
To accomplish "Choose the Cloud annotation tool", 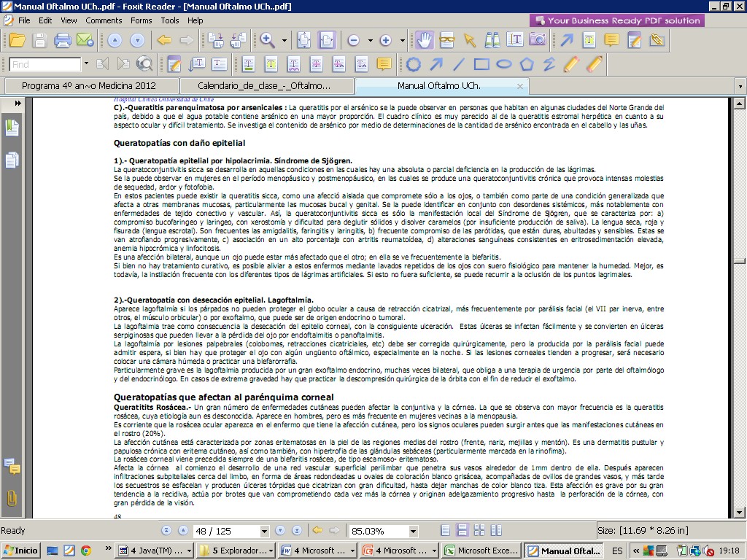I will 414,64.
